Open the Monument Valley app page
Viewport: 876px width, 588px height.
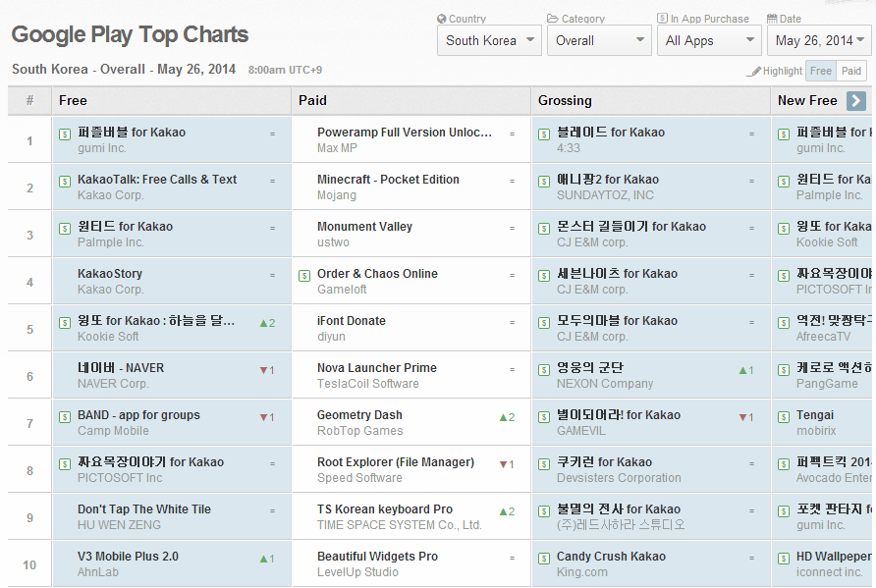pyautogui.click(x=364, y=227)
